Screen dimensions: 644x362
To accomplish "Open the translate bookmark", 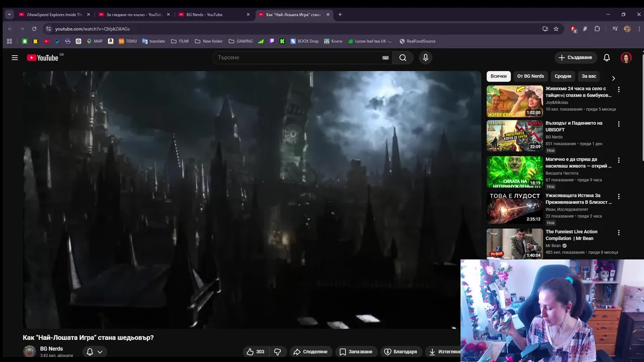I will point(153,41).
